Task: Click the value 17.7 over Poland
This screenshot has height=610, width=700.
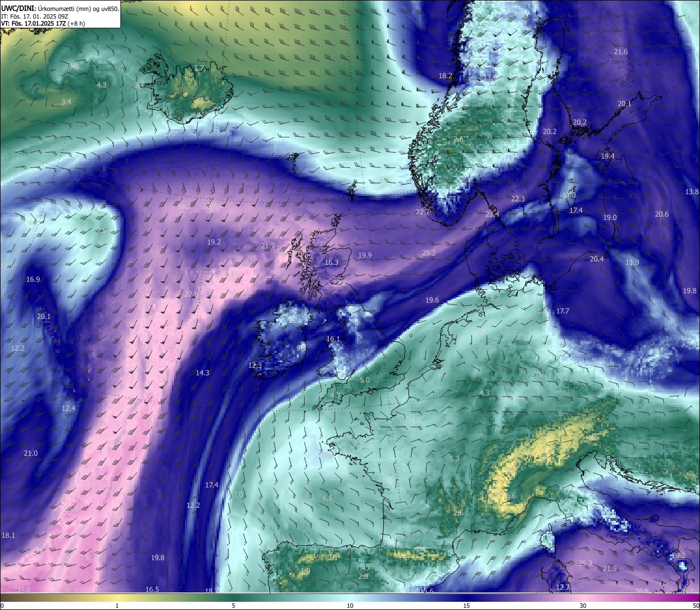Action: [563, 311]
